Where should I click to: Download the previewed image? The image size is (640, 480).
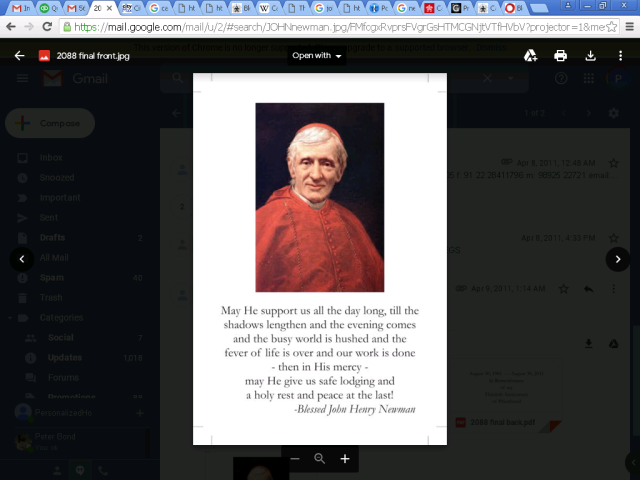590,56
